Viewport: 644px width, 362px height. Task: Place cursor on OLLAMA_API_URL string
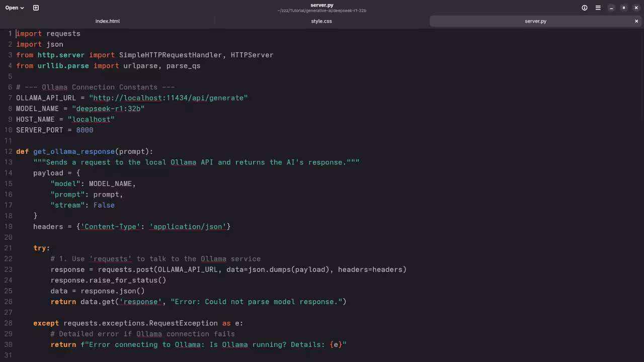point(169,98)
